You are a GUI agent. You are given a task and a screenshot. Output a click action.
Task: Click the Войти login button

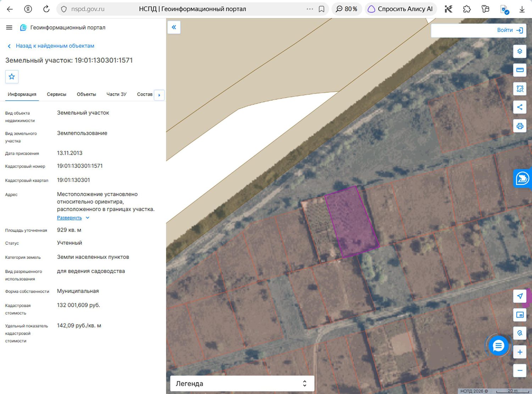point(510,30)
